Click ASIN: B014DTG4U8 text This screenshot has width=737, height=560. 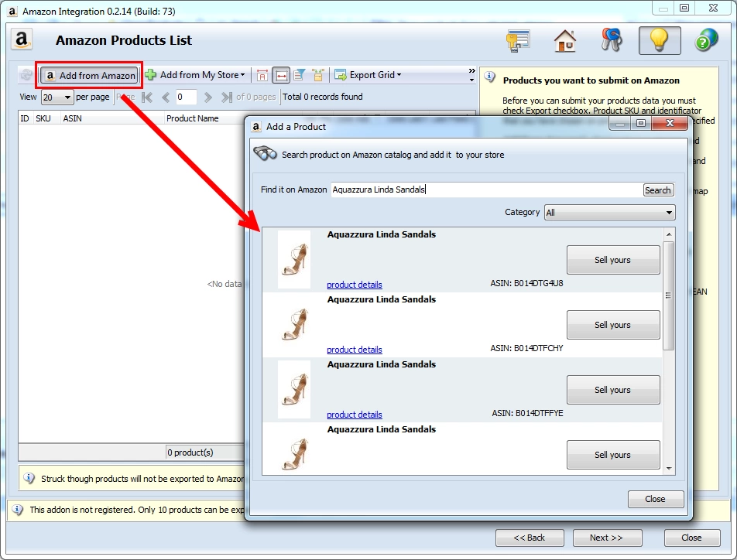(x=527, y=283)
